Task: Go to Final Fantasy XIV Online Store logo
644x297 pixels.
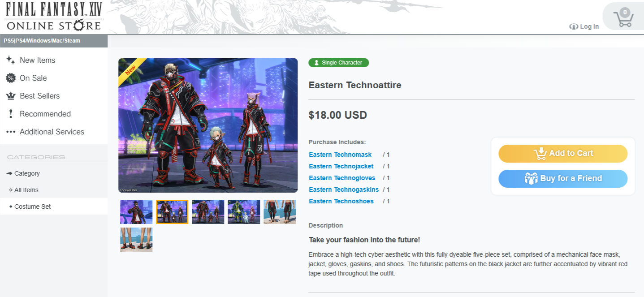Action: 54,17
